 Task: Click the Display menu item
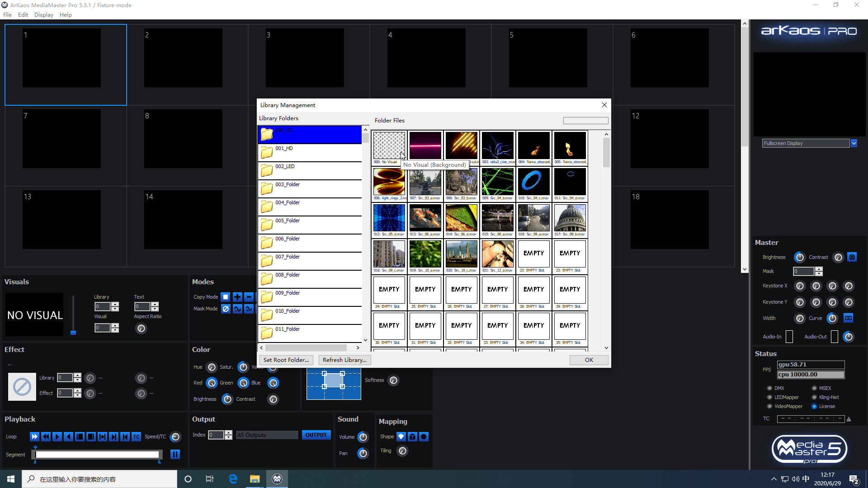[44, 14]
